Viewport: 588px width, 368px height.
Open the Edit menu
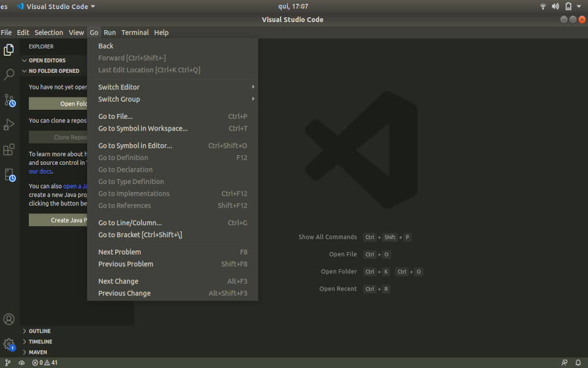(23, 33)
